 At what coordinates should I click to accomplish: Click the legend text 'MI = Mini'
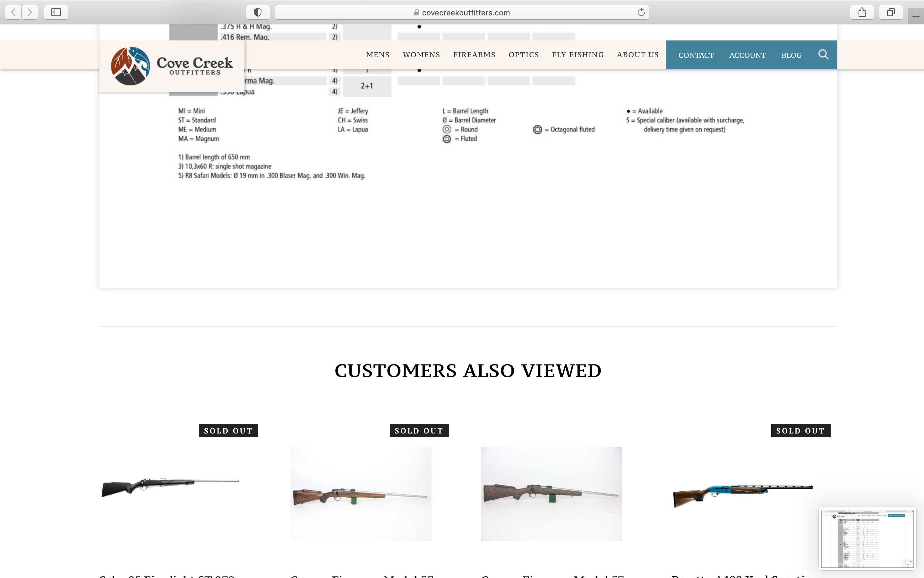tap(191, 111)
